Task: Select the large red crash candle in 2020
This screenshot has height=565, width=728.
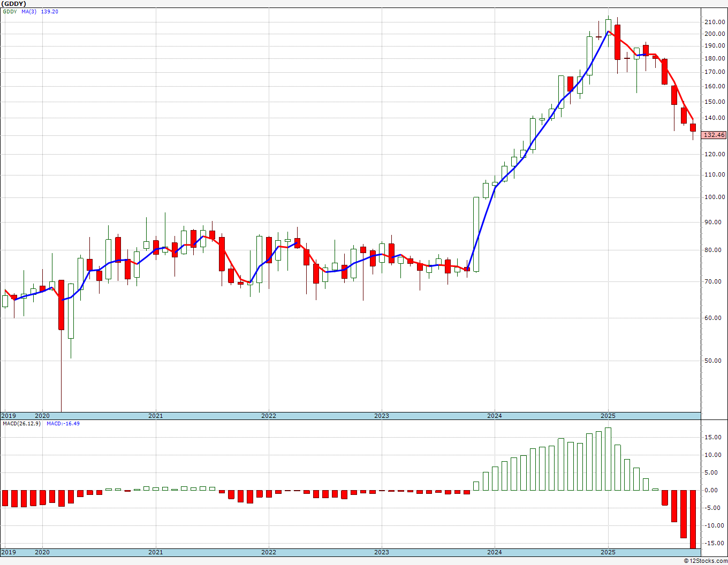Action: tap(61, 304)
